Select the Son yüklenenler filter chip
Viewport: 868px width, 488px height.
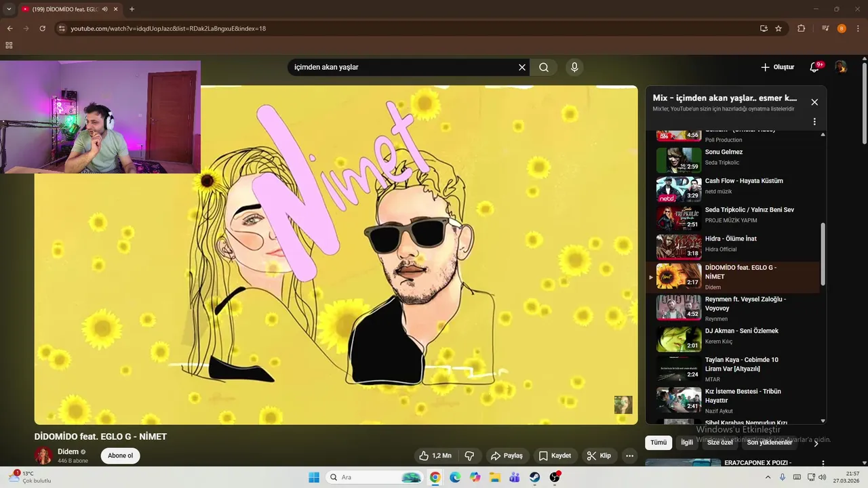tap(770, 443)
